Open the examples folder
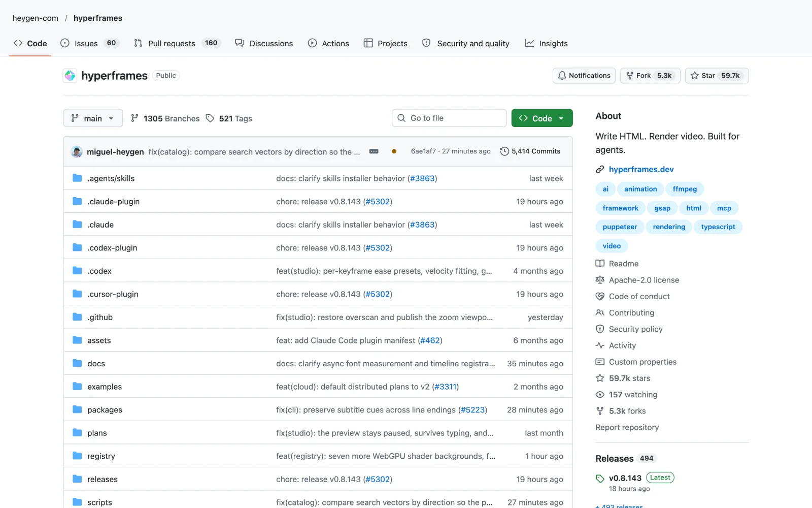The height and width of the screenshot is (508, 812). coord(105,387)
